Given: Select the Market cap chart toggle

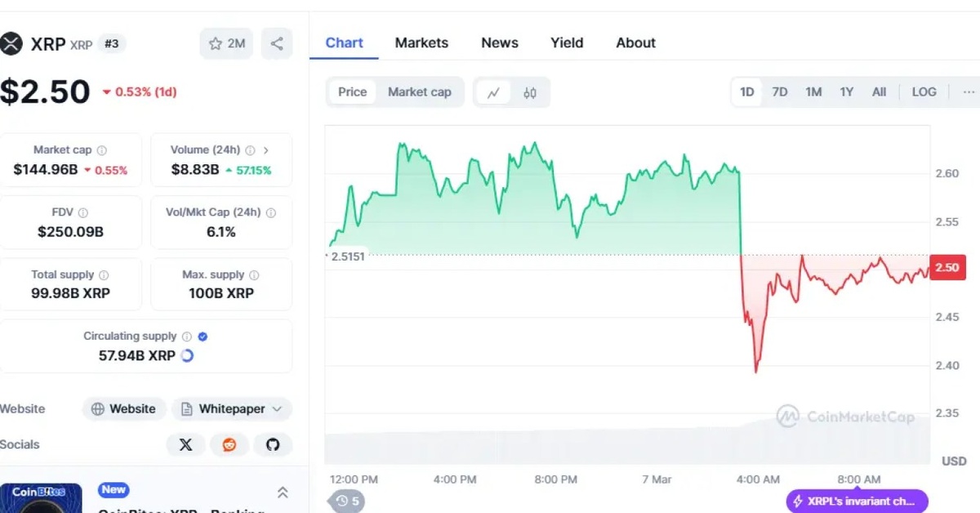Looking at the screenshot, I should point(419,91).
